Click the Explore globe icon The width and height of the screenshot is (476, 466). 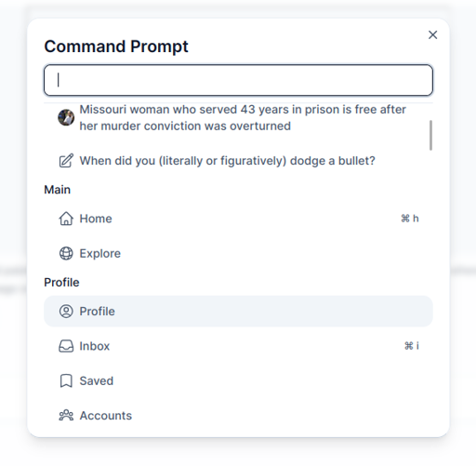(x=66, y=253)
